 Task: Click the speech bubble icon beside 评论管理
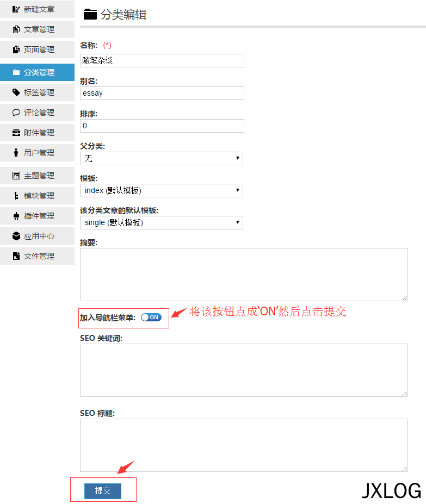coord(16,113)
